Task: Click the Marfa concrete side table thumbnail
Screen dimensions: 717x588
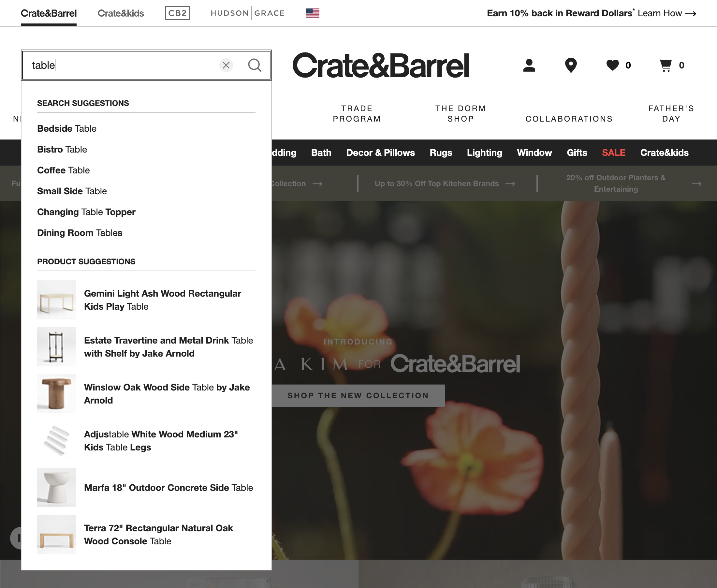Action: point(57,488)
